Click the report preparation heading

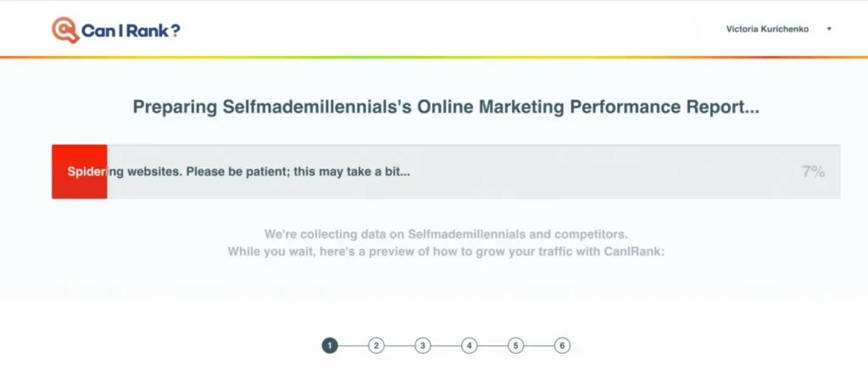click(x=444, y=107)
